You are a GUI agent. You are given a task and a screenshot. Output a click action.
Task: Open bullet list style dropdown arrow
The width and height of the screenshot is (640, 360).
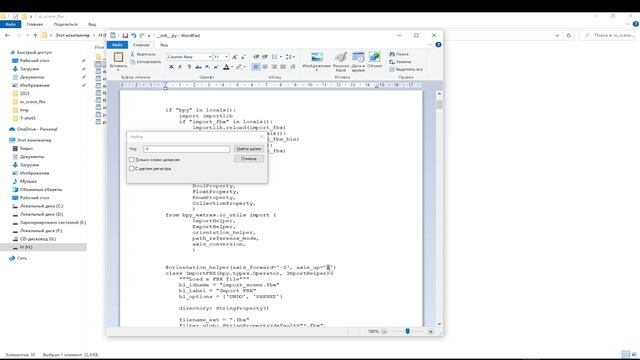(x=280, y=57)
